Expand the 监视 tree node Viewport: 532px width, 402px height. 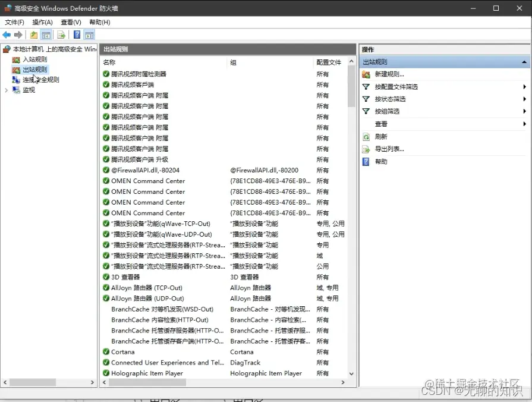tap(6, 90)
